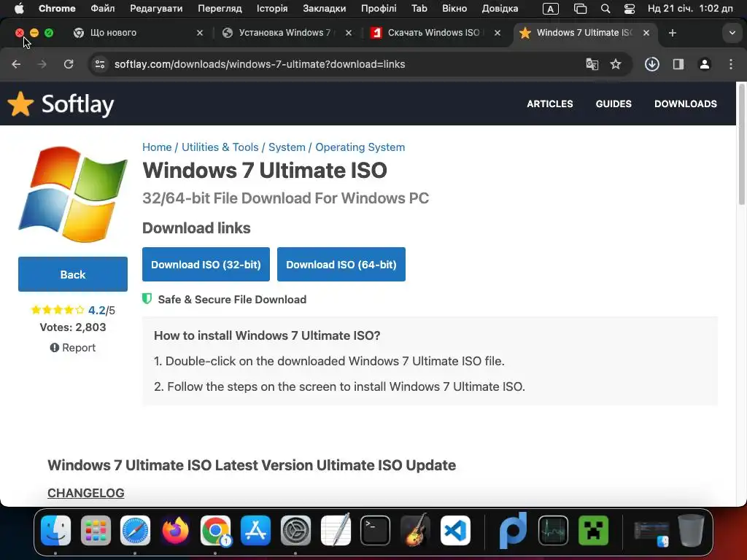Open the Історія menu
This screenshot has width=747, height=560.
point(272,9)
